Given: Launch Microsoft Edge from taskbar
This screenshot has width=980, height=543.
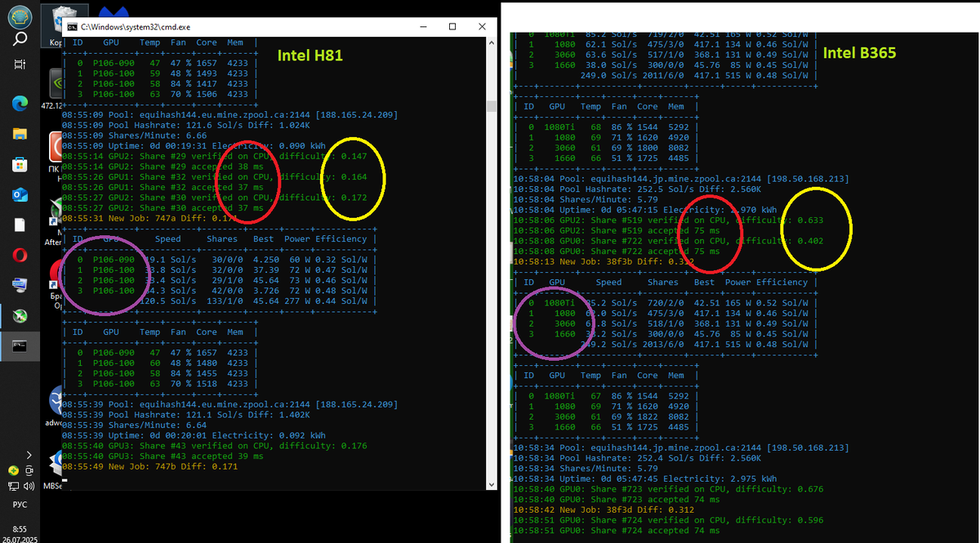Looking at the screenshot, I should pyautogui.click(x=20, y=104).
